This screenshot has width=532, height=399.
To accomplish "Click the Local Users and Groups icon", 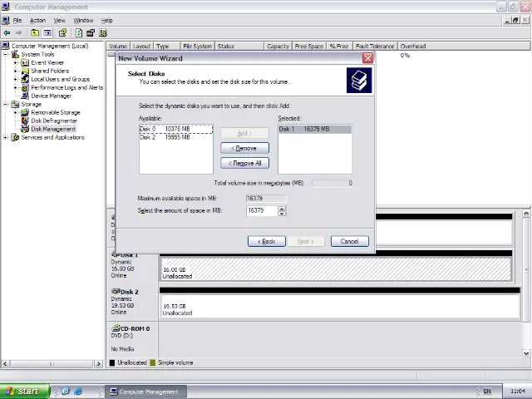I will [x=25, y=80].
